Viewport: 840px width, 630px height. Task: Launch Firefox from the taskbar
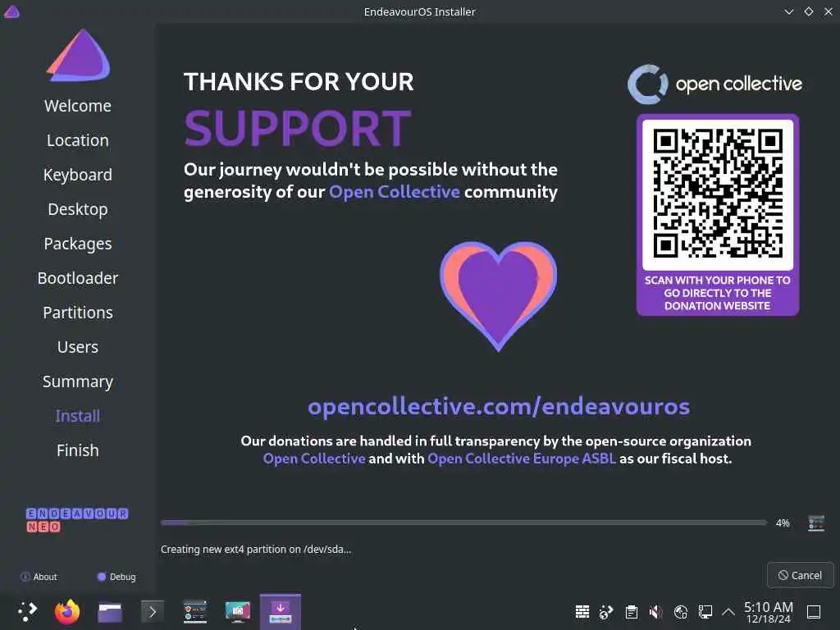tap(67, 611)
